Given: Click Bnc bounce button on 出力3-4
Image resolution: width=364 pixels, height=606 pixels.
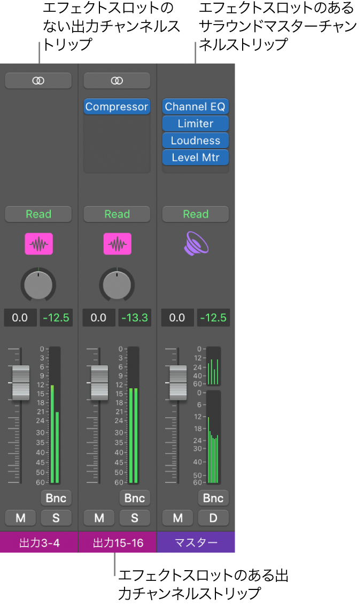Looking at the screenshot, I should [56, 498].
